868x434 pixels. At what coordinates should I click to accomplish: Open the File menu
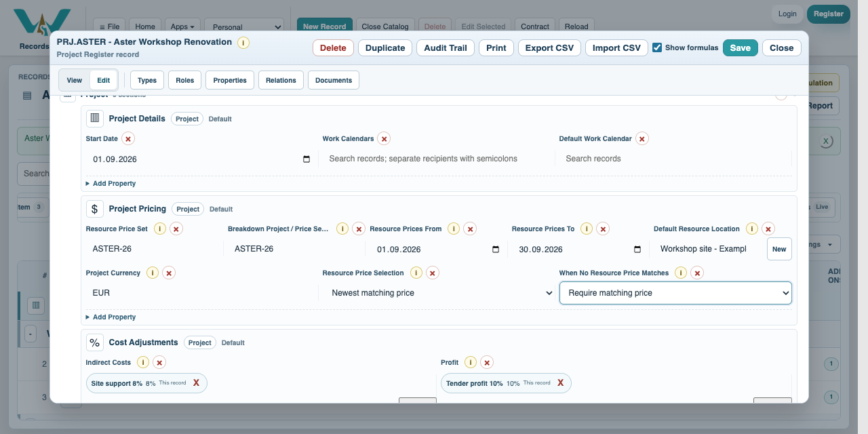point(109,26)
